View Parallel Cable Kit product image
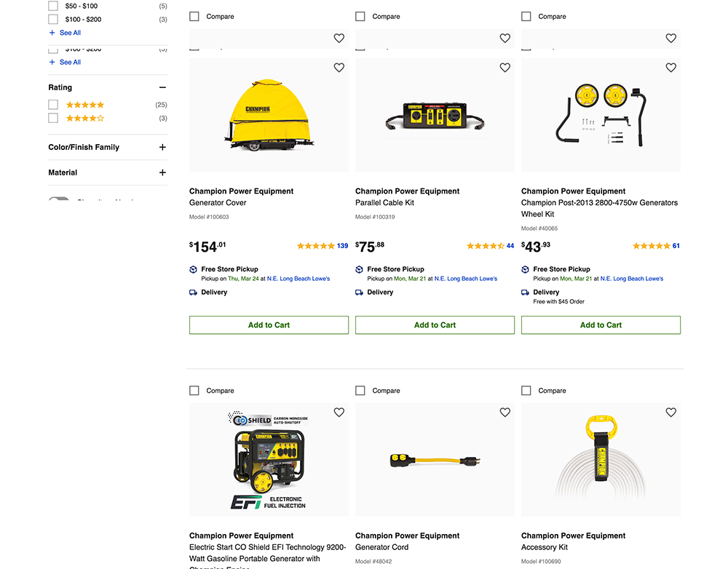 (435, 115)
